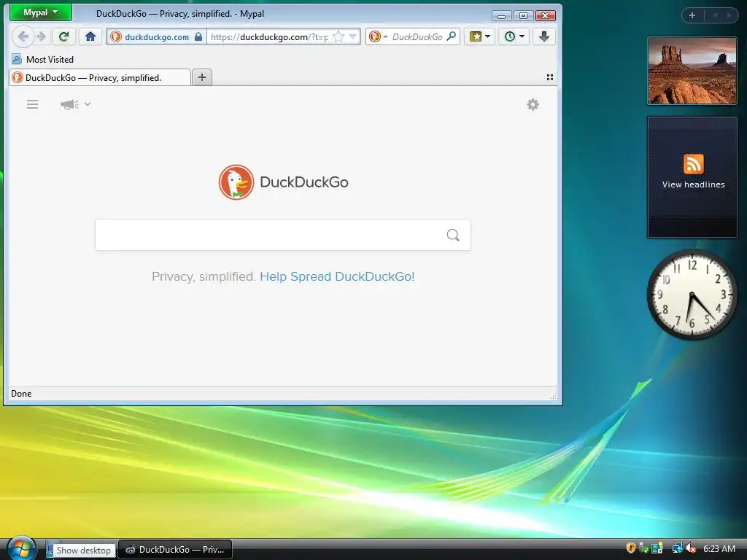Reload the current page
The height and width of the screenshot is (560, 747).
click(x=64, y=36)
